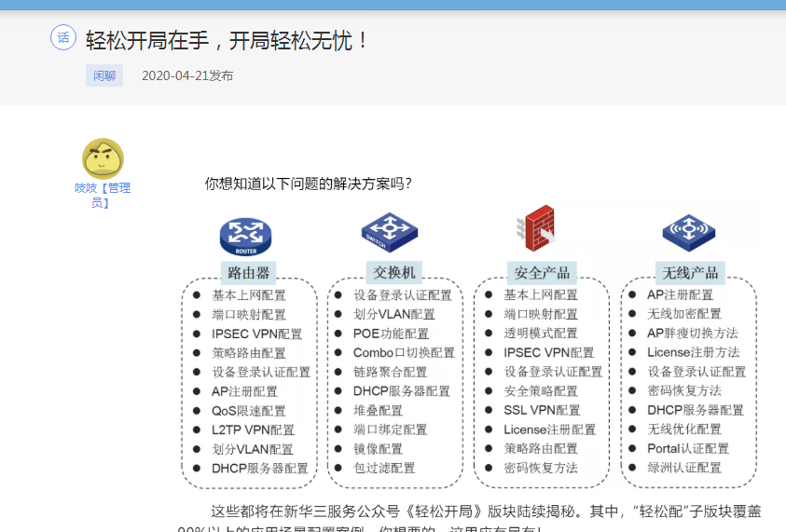The height and width of the screenshot is (532, 786).
Task: Click QoS限速配置 item
Action: coord(249,411)
